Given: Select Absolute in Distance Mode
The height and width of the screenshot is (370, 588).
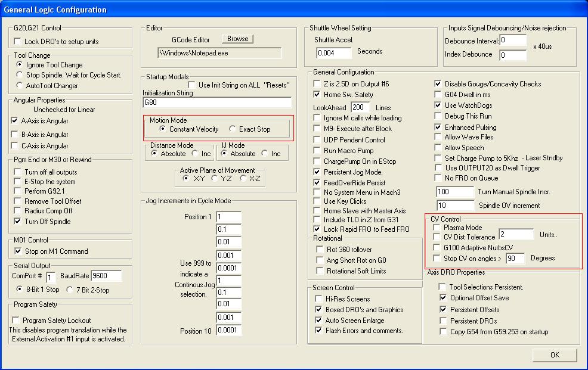Looking at the screenshot, I should tap(154, 153).
